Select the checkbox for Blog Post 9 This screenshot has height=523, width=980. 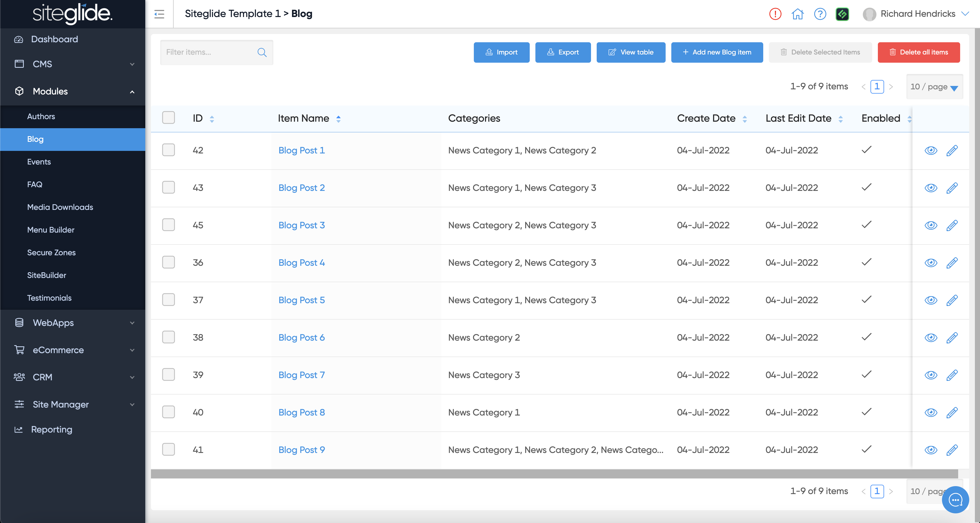pyautogui.click(x=168, y=450)
